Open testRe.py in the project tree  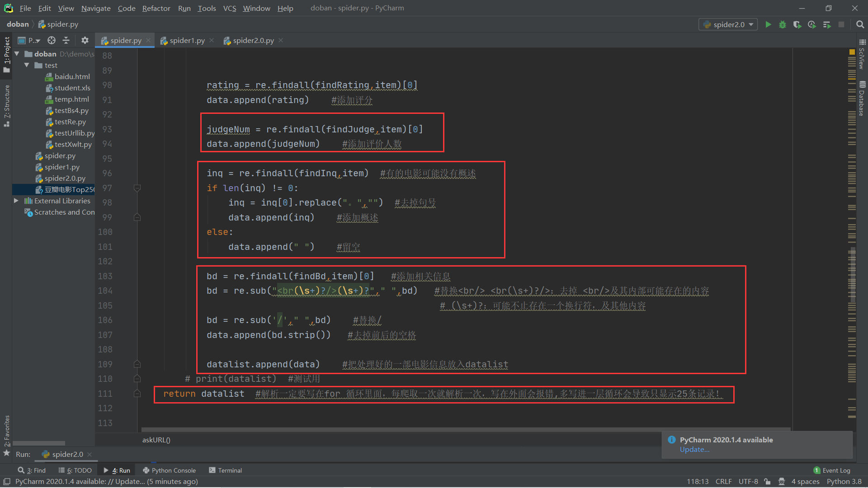coord(70,122)
